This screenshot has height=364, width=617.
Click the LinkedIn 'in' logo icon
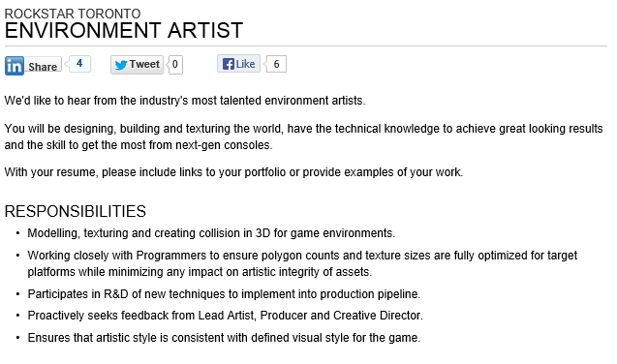click(x=15, y=66)
